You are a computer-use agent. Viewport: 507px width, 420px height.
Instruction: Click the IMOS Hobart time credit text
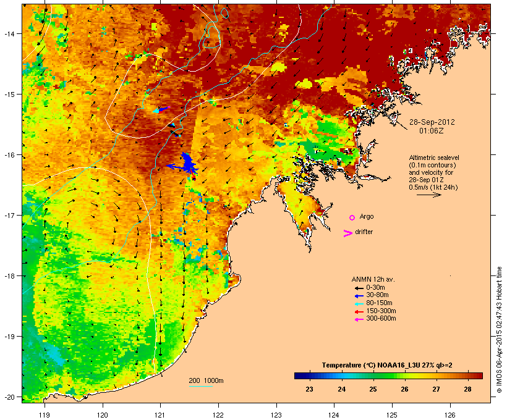click(499, 330)
